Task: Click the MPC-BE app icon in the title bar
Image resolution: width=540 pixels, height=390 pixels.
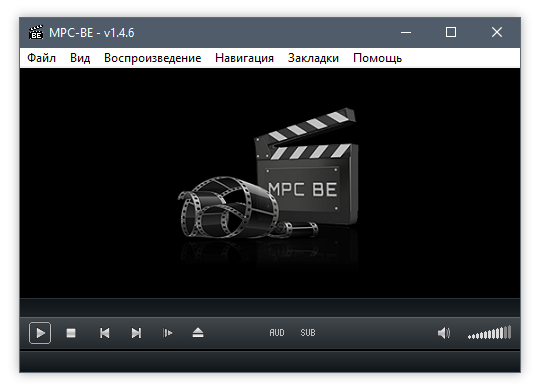Action: click(36, 32)
